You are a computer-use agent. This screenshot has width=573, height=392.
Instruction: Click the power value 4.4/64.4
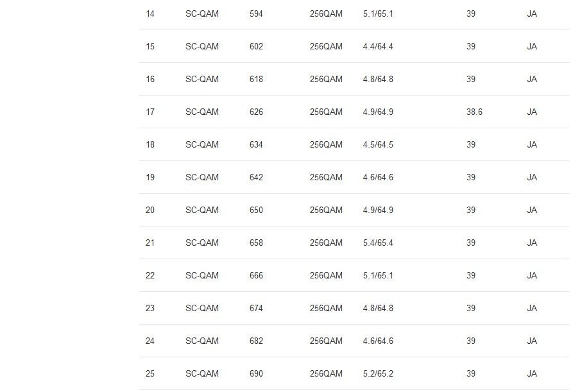click(378, 46)
